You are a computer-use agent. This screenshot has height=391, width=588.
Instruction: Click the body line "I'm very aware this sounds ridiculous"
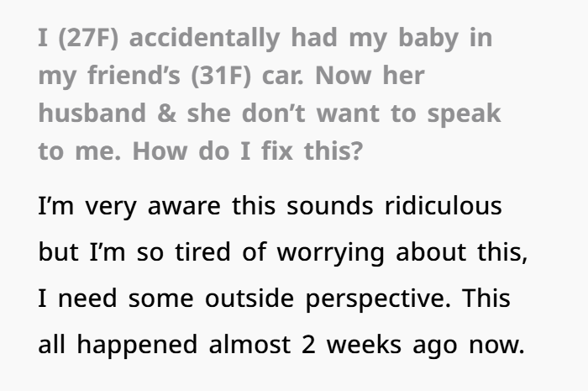click(270, 206)
